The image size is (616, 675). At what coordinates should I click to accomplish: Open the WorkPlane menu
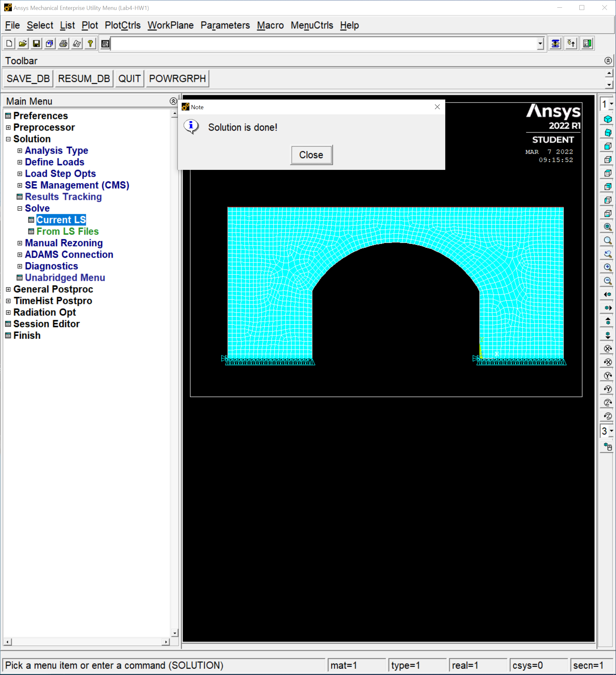170,25
